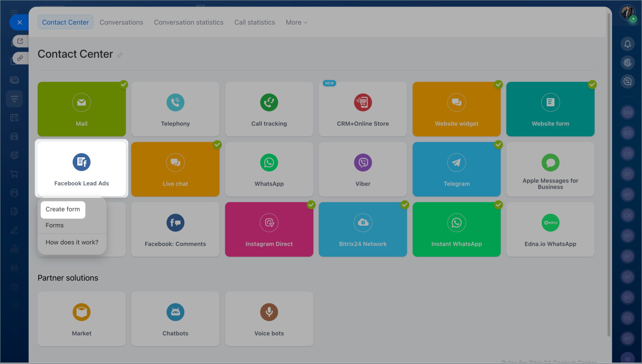This screenshot has height=364, width=642.
Task: Choose Create form from the popup menu
Action: tap(63, 209)
